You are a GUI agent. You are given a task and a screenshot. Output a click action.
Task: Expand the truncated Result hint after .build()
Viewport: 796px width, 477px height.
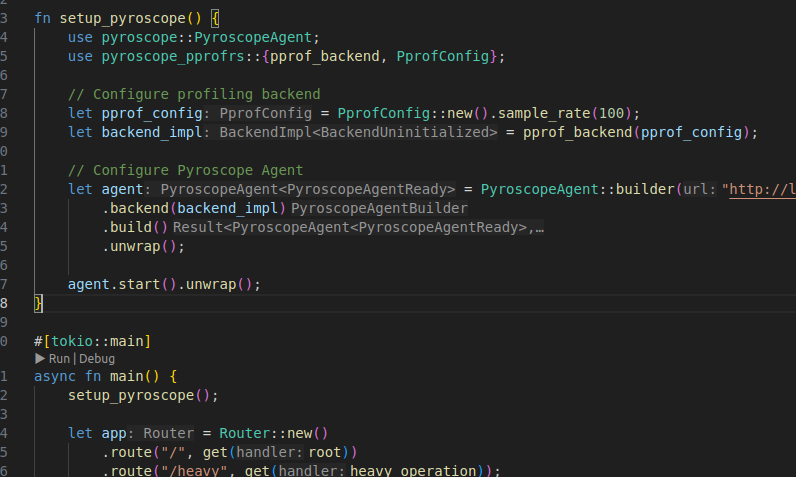pyautogui.click(x=360, y=227)
